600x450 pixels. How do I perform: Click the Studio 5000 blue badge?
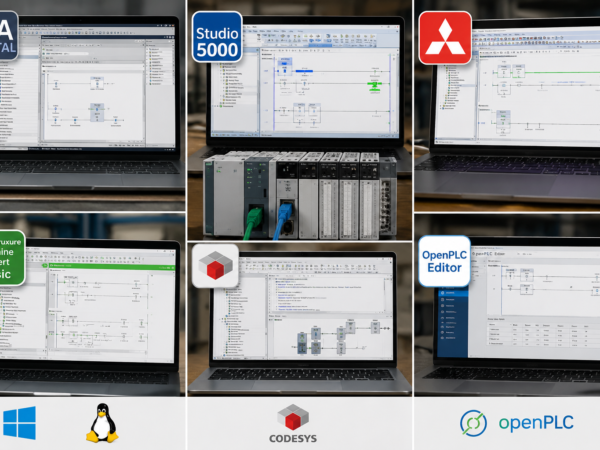click(217, 37)
